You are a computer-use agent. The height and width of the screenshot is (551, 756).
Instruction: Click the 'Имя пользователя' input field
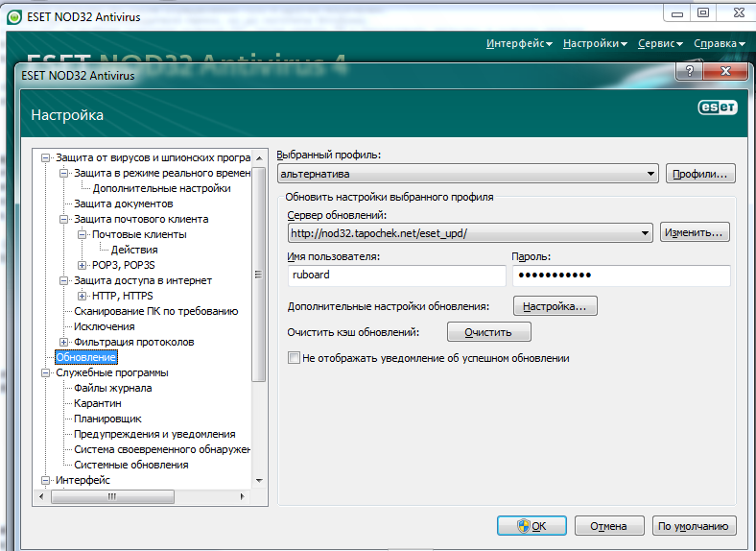397,275
